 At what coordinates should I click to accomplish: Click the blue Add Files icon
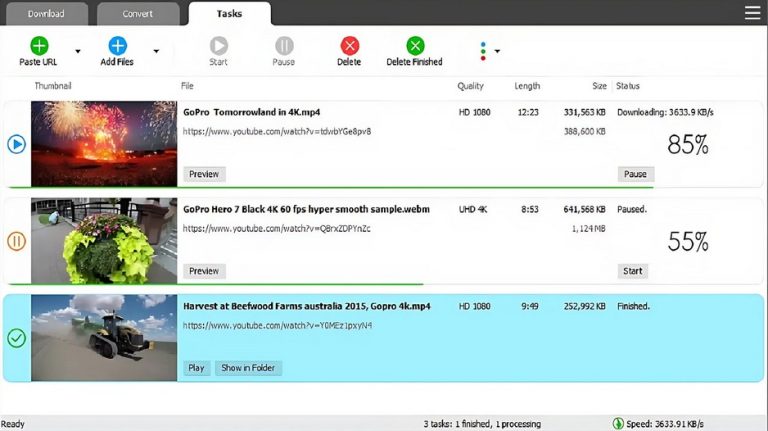117,46
